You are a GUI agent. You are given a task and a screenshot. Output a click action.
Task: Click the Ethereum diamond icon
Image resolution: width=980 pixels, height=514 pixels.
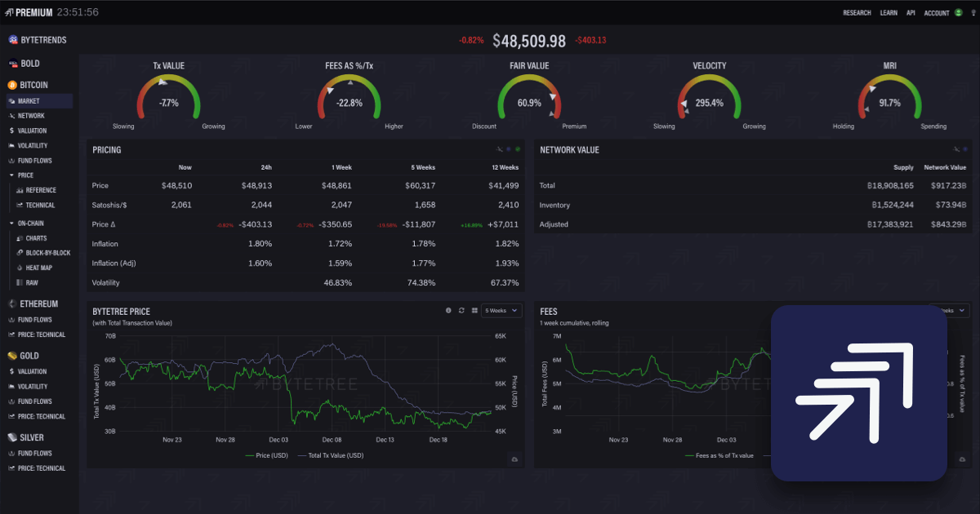(x=12, y=304)
